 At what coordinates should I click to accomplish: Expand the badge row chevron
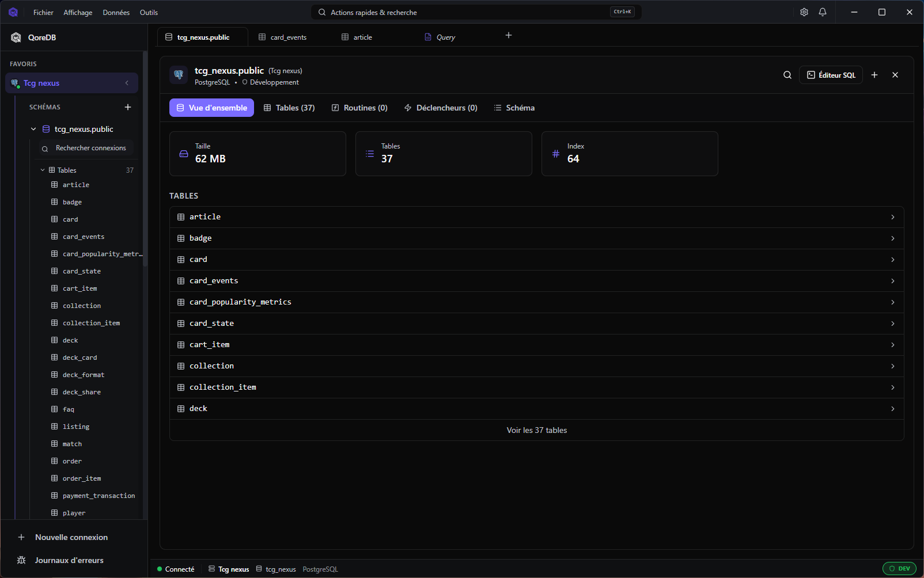893,238
